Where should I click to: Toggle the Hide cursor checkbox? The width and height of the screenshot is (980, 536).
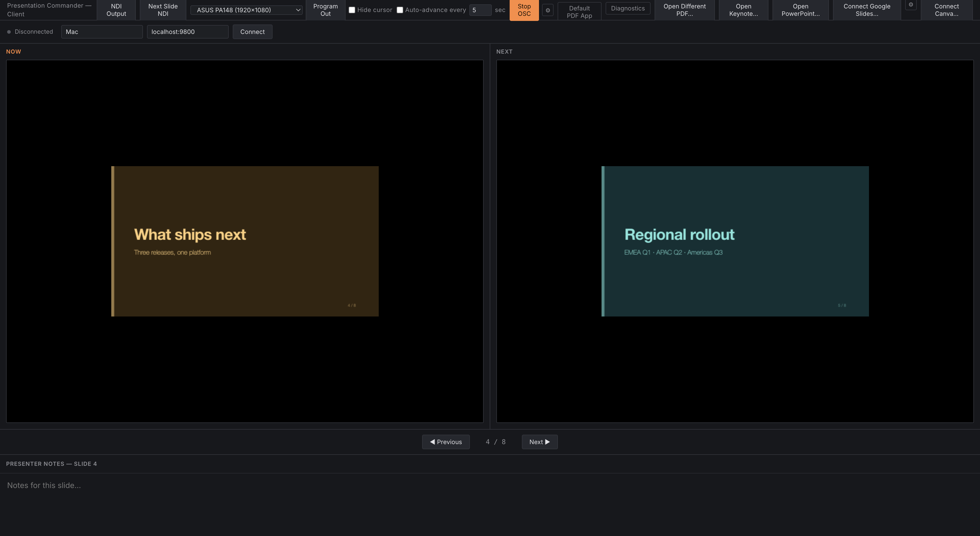pyautogui.click(x=352, y=10)
